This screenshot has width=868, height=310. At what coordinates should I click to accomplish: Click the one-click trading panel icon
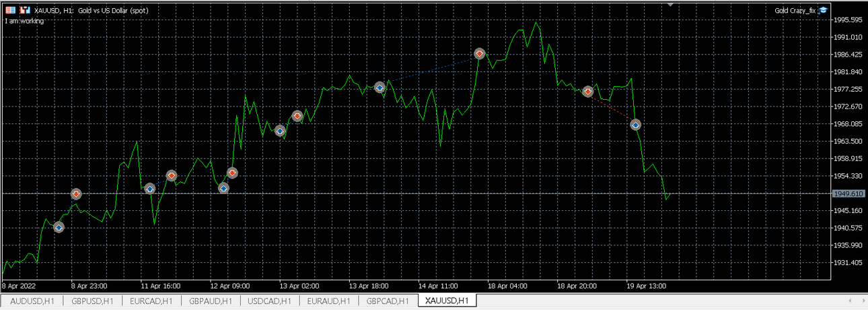[x=10, y=11]
